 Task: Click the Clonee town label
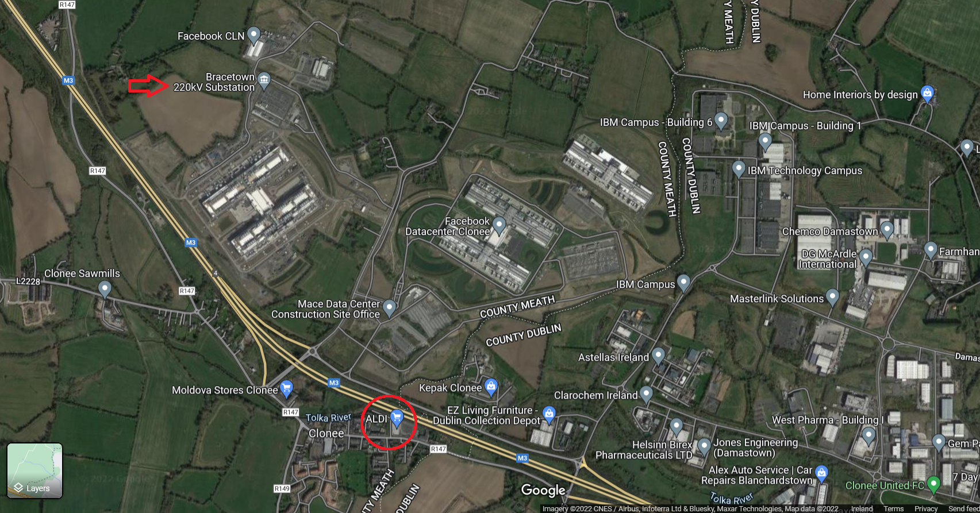point(326,433)
